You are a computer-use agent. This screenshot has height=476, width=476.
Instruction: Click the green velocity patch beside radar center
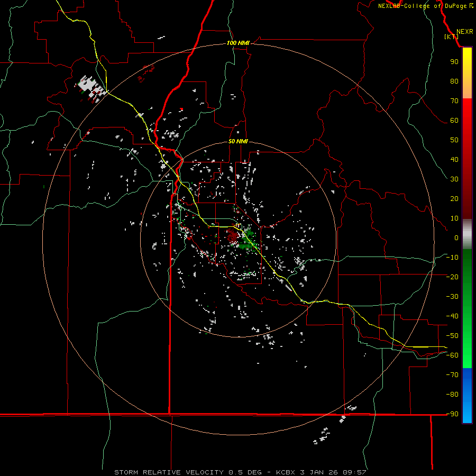point(249,239)
